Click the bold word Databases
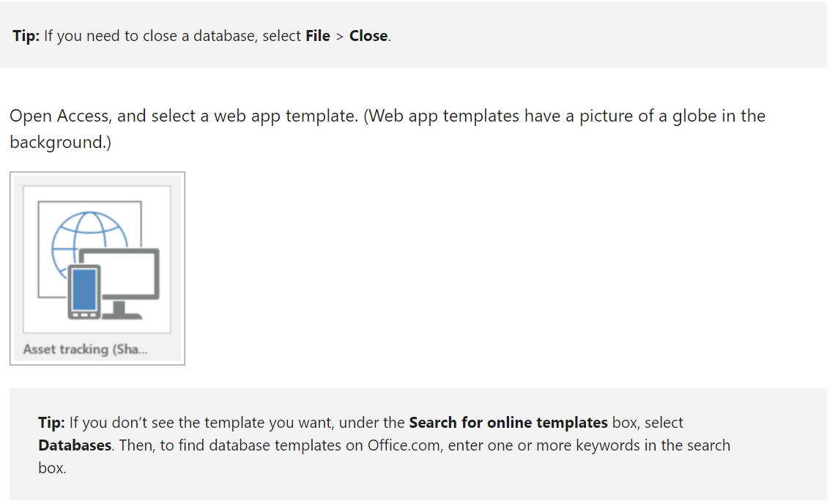838x504 pixels. (x=75, y=445)
